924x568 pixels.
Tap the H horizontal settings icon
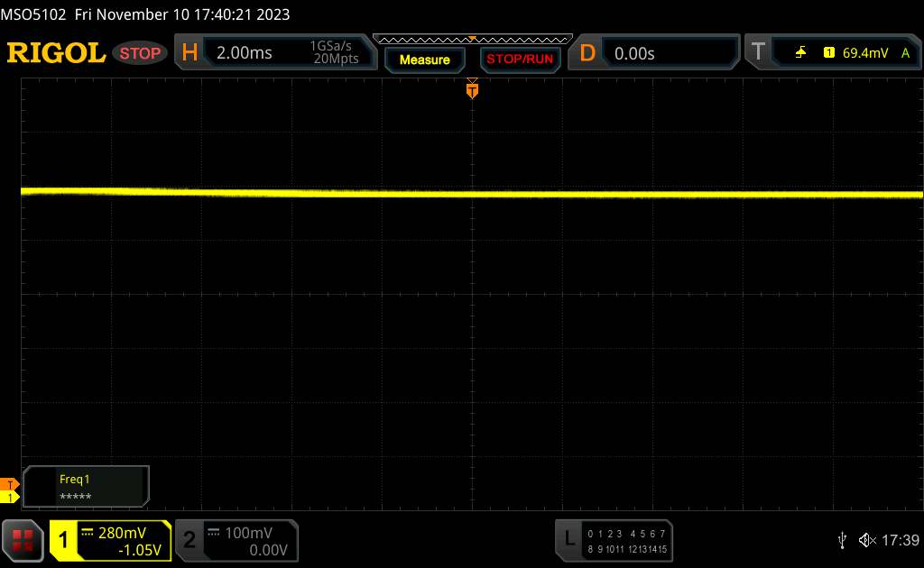pos(189,53)
